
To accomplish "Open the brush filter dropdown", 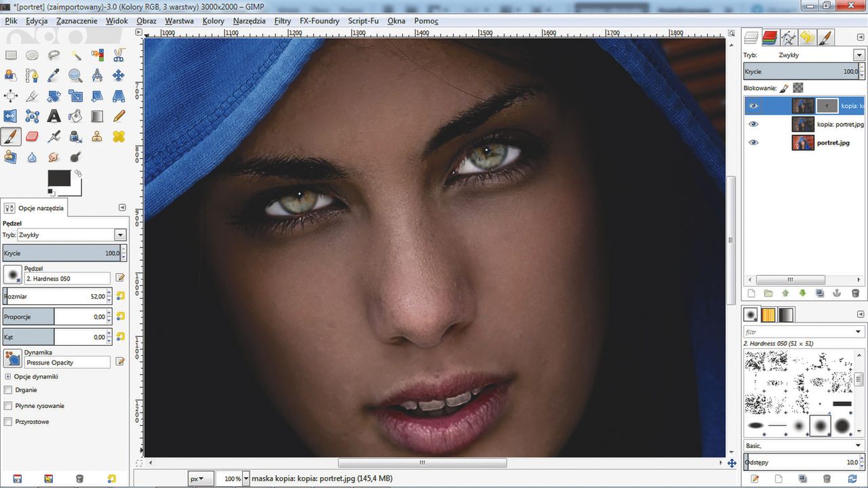I will tap(859, 332).
